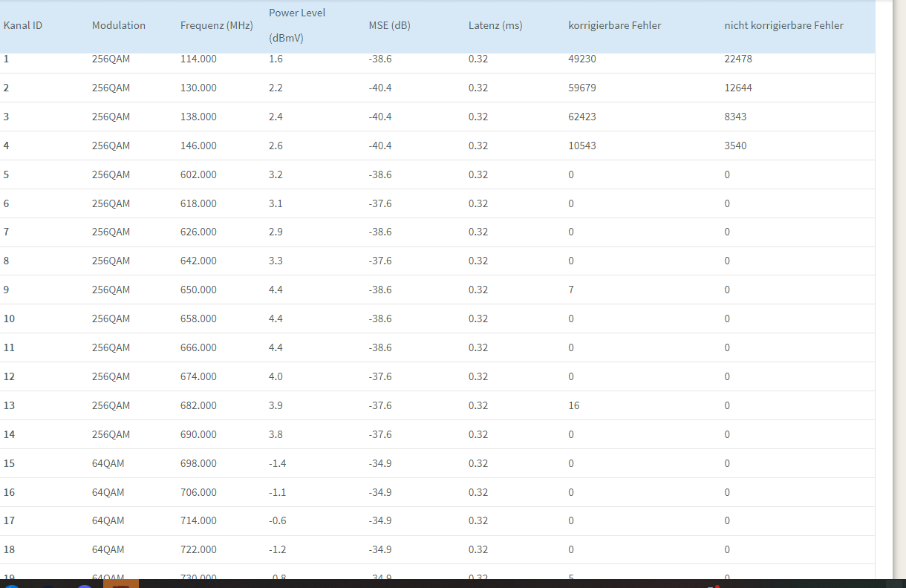Image resolution: width=906 pixels, height=588 pixels.
Task: Select frequency cell 130.000
Action: pyautogui.click(x=198, y=88)
